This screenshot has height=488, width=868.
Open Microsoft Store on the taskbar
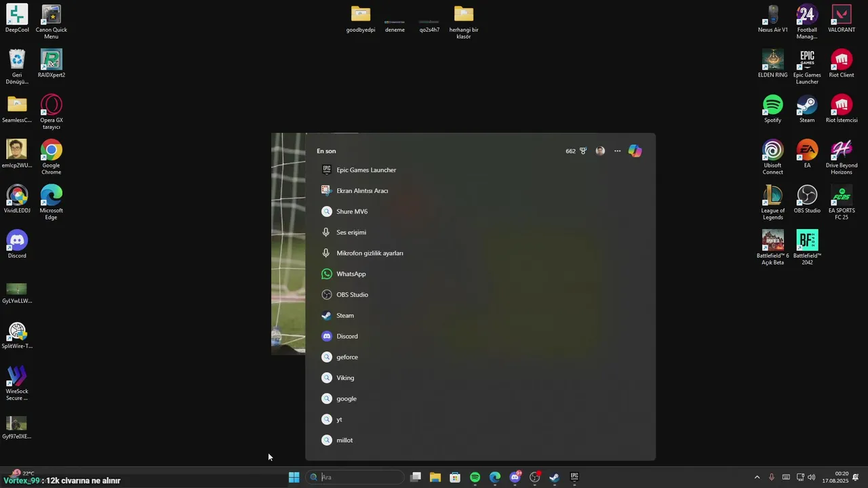pyautogui.click(x=455, y=477)
